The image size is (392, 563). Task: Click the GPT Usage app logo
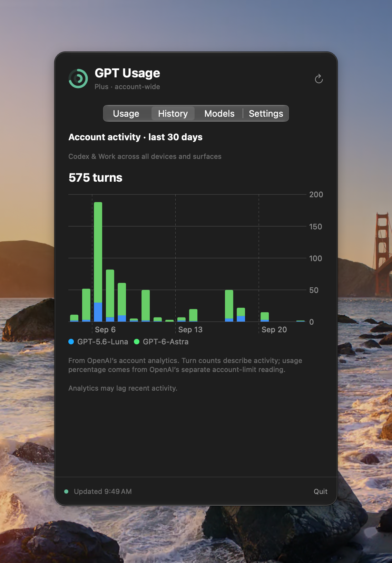pyautogui.click(x=78, y=78)
